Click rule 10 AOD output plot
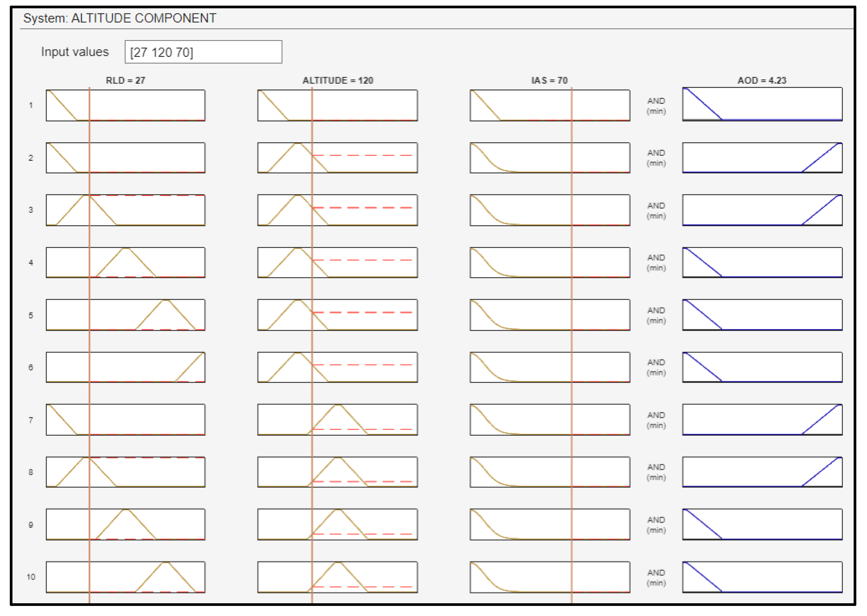 pos(762,577)
